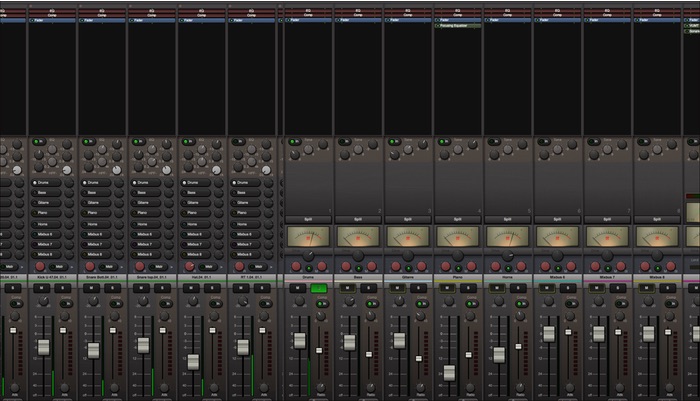Click Spill button on the Horns bus
This screenshot has height=401, width=700.
[x=508, y=218]
